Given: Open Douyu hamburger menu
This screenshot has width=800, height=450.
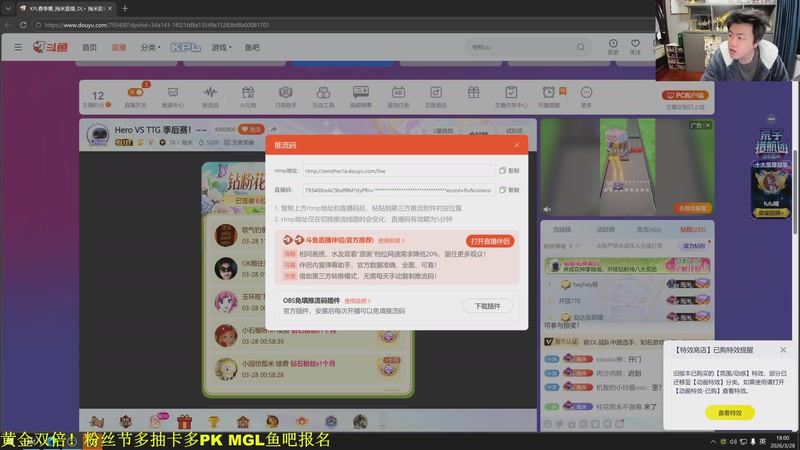Looking at the screenshot, I should tap(18, 47).
